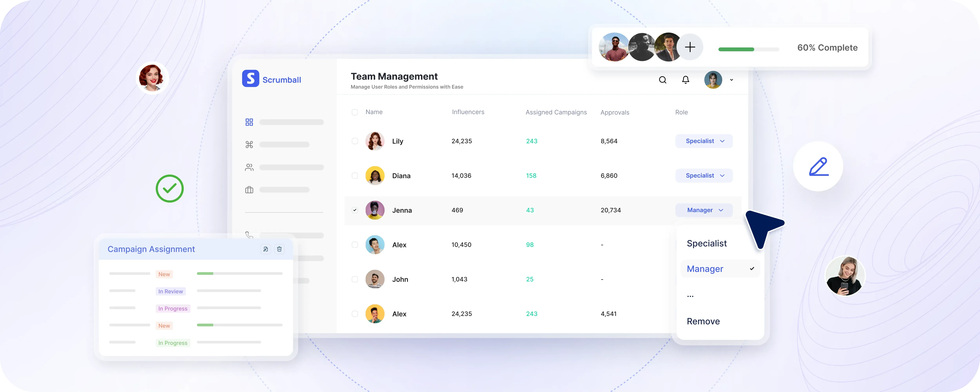Expand Lily's Specialist role dropdown
Image resolution: width=980 pixels, height=392 pixels.
[704, 141]
